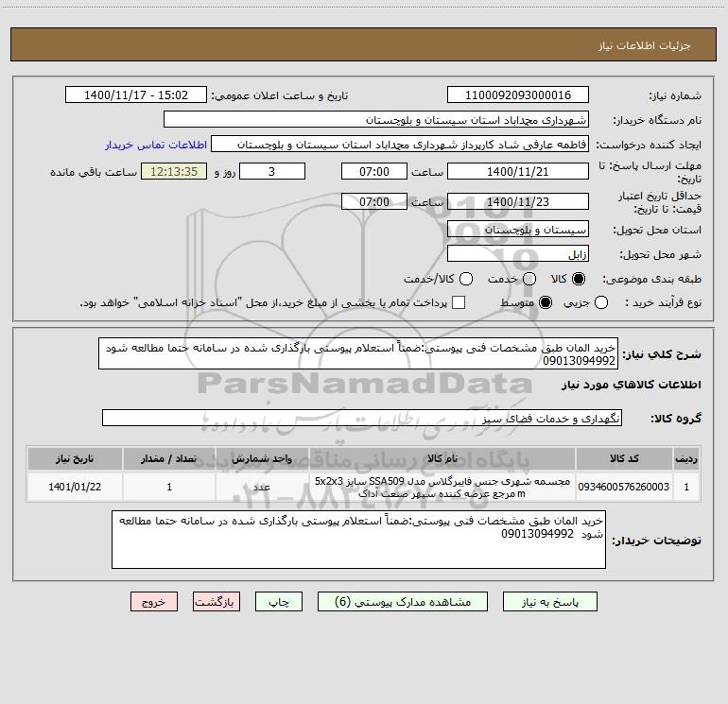Tick the اسناد خزانه اسلامی payment checkbox
The width and height of the screenshot is (728, 704).
[x=459, y=302]
